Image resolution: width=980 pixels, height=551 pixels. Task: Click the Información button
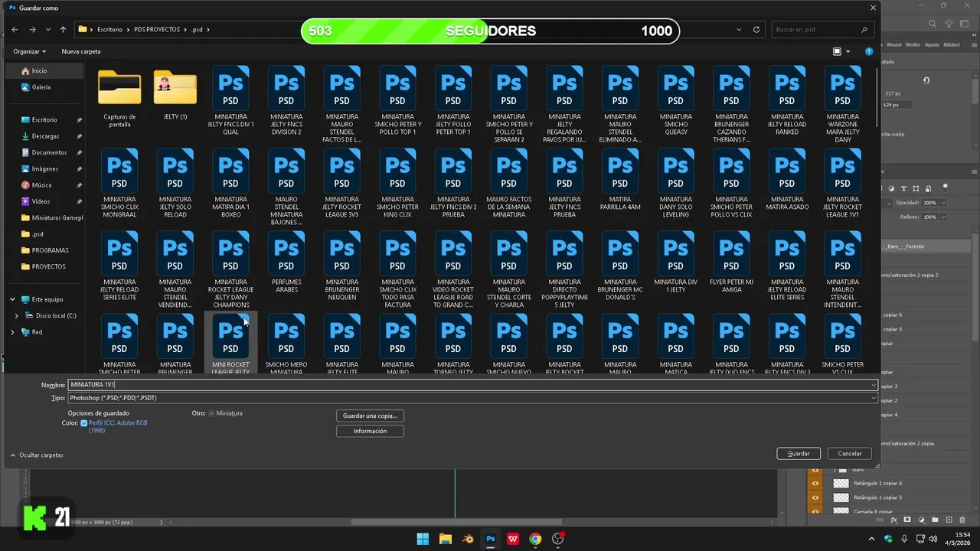(x=370, y=431)
